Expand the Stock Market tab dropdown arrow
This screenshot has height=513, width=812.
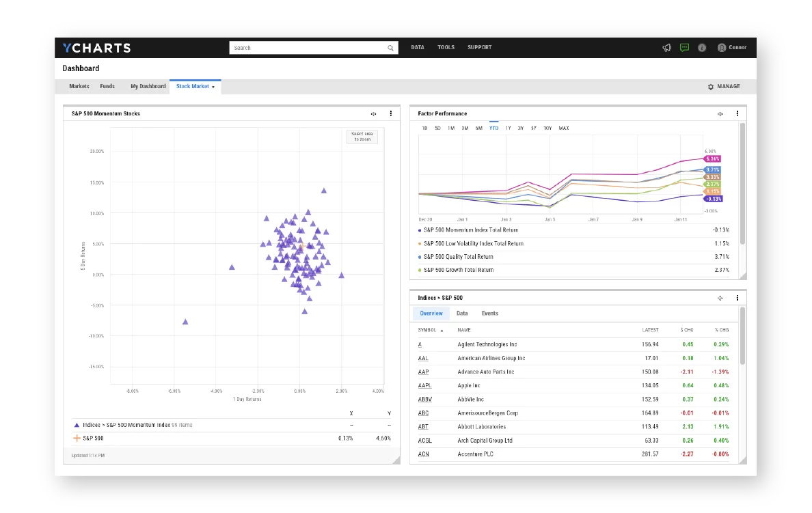(x=213, y=86)
